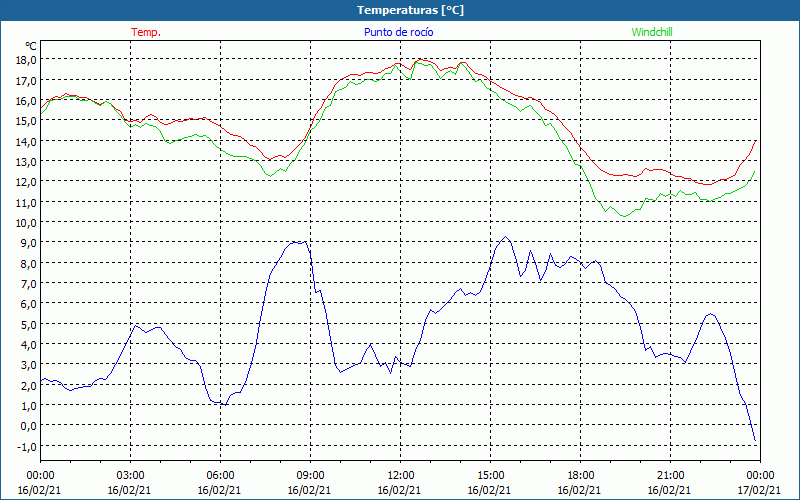Click the '9,0' y-axis value
Screen dimensions: 800x500
tap(30, 243)
